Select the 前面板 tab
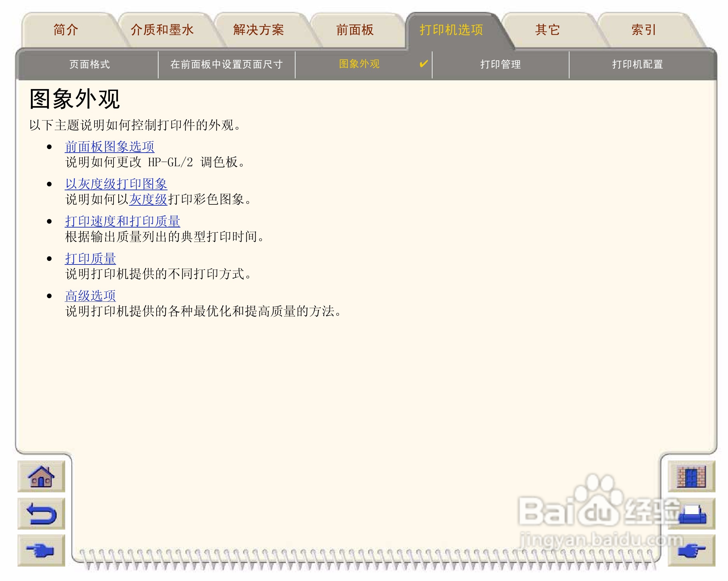This screenshot has width=728, height=581. pyautogui.click(x=355, y=30)
